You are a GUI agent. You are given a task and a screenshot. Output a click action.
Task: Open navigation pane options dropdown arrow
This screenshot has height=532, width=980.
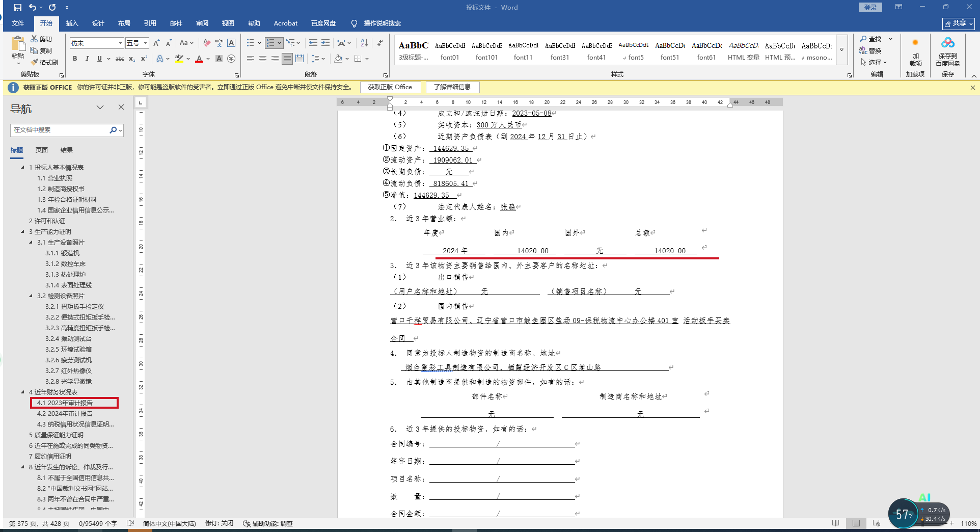pyautogui.click(x=100, y=107)
